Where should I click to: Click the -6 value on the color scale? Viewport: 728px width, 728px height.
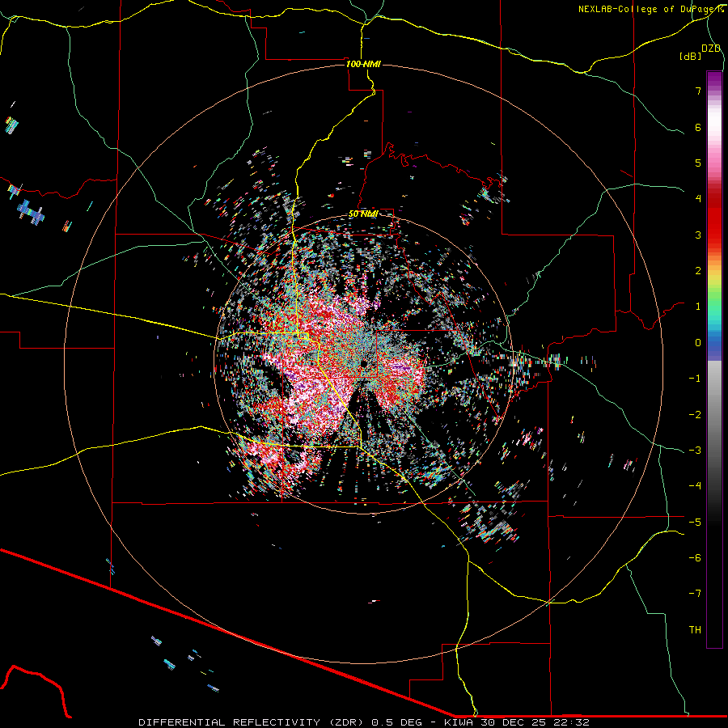pos(695,557)
